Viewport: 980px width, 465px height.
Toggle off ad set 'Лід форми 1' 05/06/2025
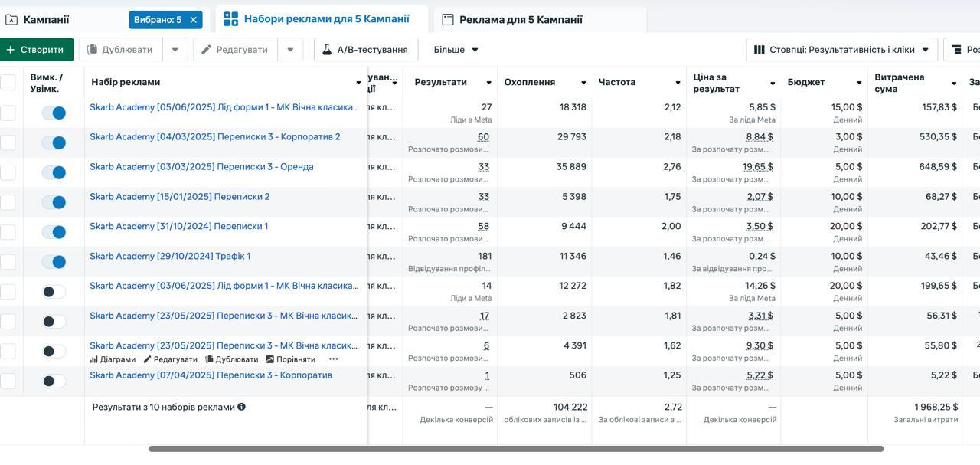(x=54, y=113)
